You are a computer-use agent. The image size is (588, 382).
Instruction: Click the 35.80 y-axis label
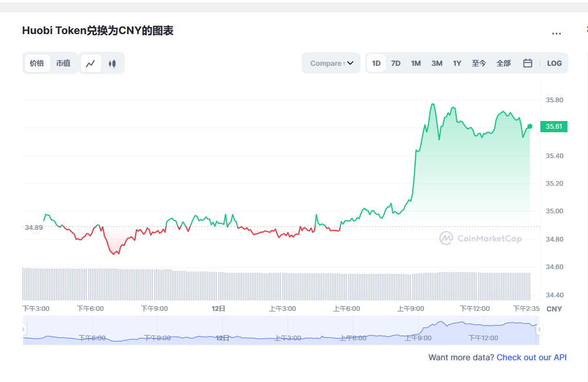click(x=554, y=100)
